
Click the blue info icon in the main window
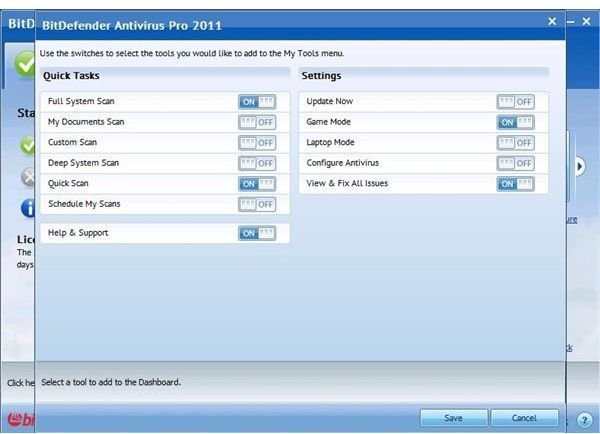coord(28,208)
